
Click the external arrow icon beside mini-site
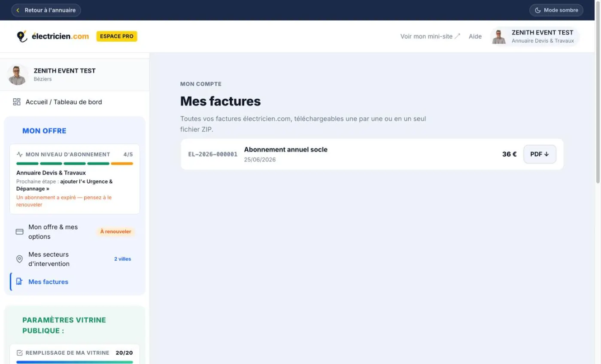coord(458,36)
